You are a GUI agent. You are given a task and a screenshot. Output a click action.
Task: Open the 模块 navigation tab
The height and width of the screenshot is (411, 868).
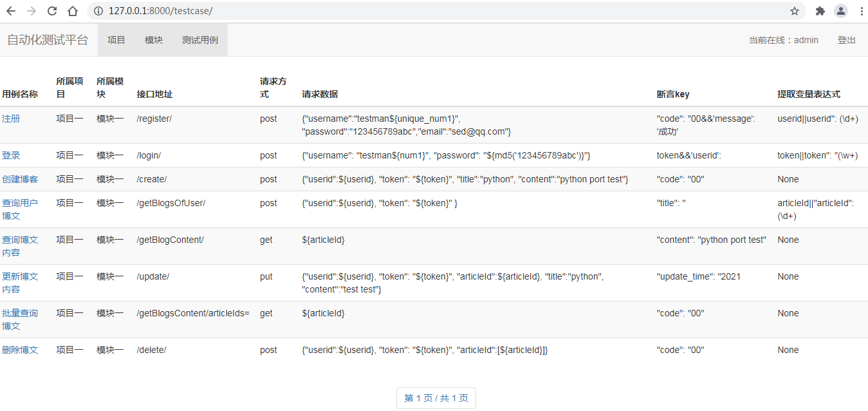pos(154,40)
